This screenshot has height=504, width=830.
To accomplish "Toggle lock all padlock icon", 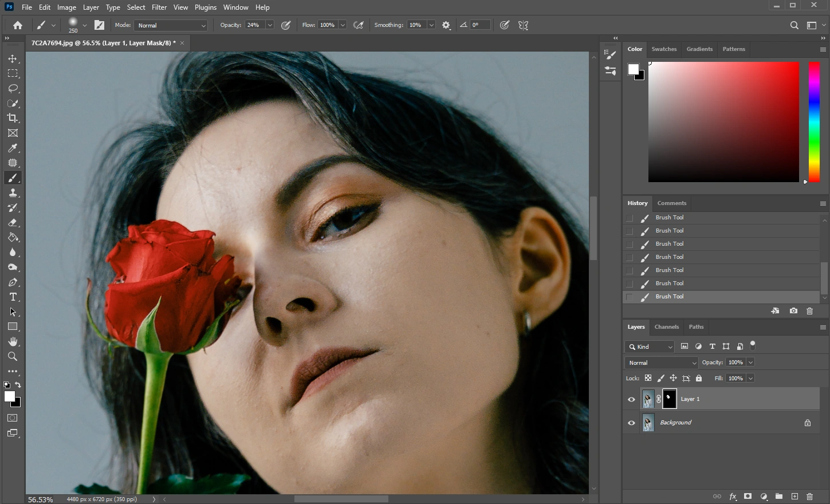I will 699,378.
